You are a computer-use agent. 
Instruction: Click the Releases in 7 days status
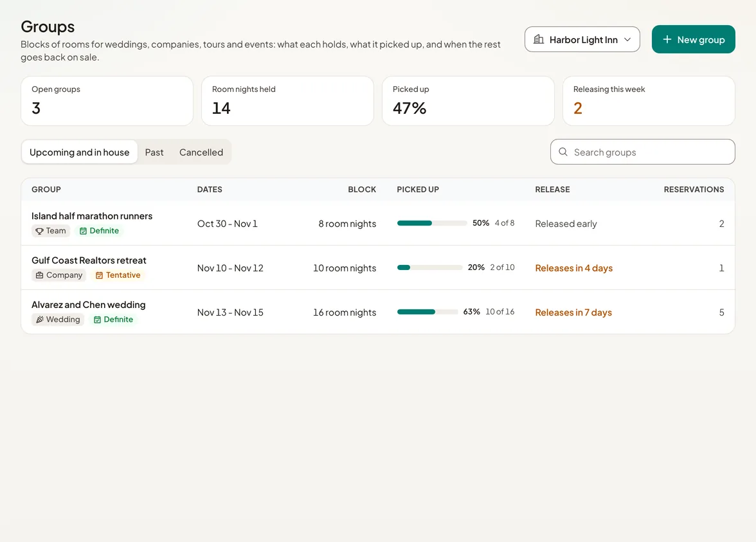(573, 312)
